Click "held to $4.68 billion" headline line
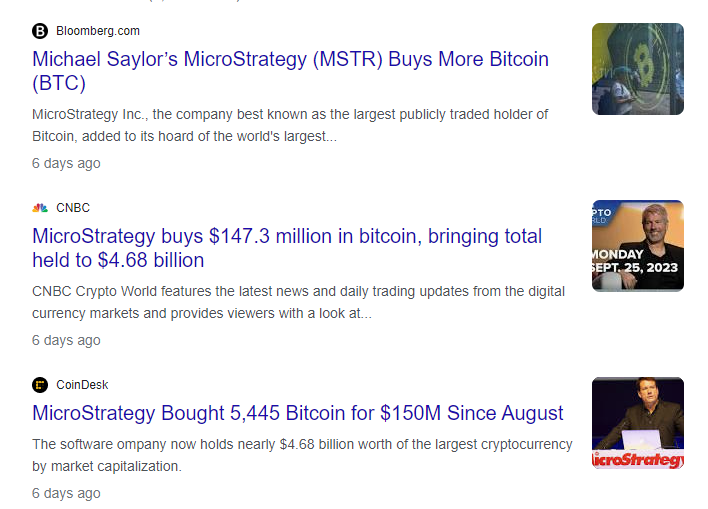 pos(118,260)
